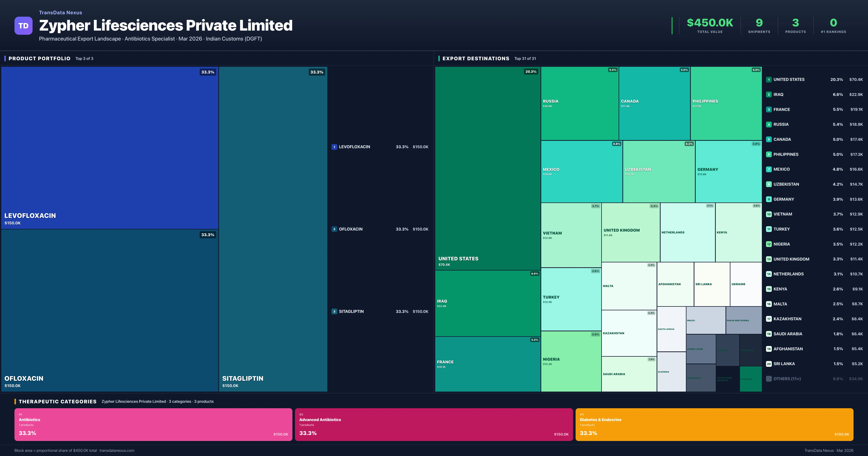This screenshot has width=868, height=456.
Task: Click the rank 2 badge next to Iraq
Action: pyautogui.click(x=769, y=94)
